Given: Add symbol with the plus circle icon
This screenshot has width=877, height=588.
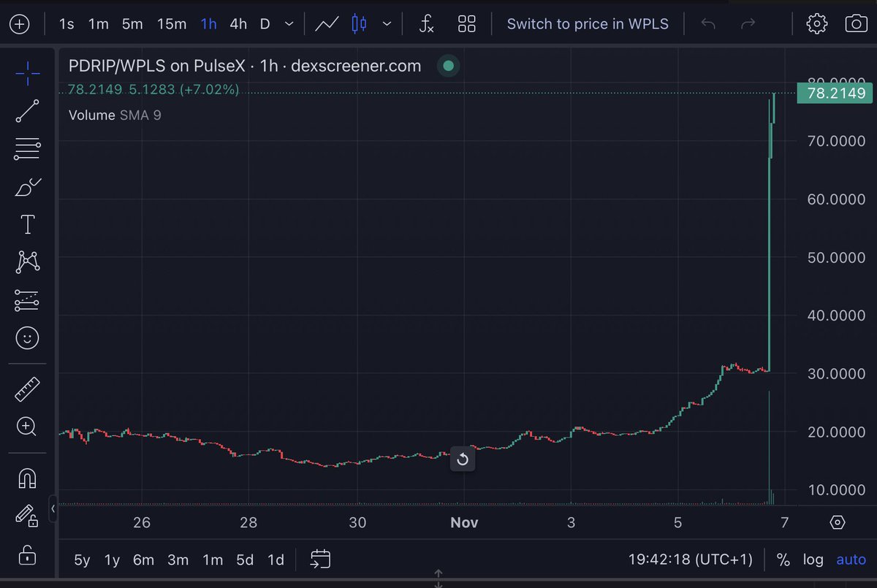Looking at the screenshot, I should [19, 24].
